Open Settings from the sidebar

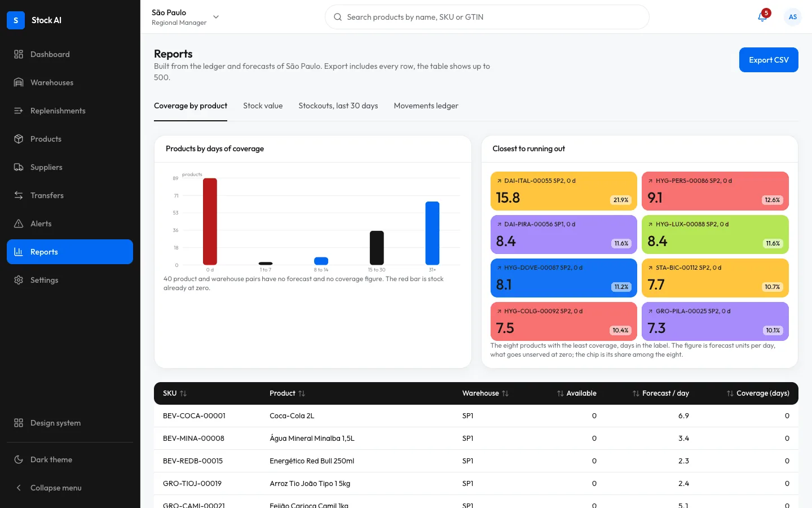70,280
